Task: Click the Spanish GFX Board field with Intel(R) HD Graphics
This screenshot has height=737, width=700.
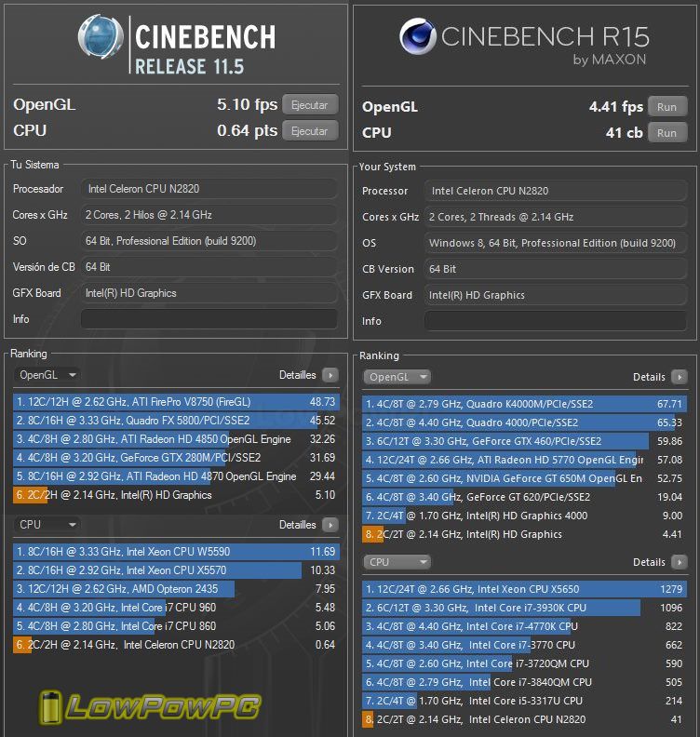Action: [x=209, y=293]
